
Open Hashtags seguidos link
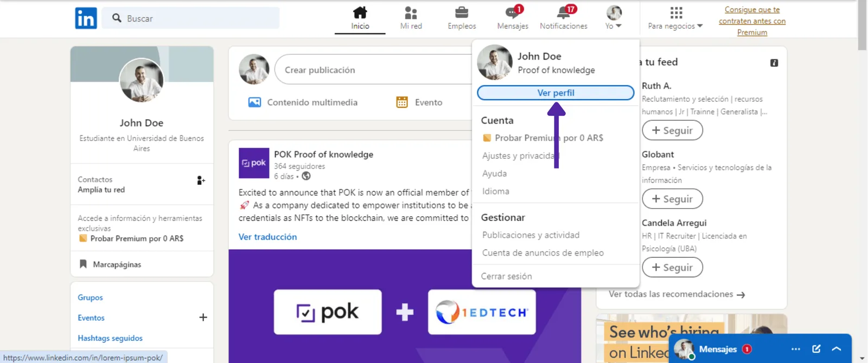pos(110,338)
